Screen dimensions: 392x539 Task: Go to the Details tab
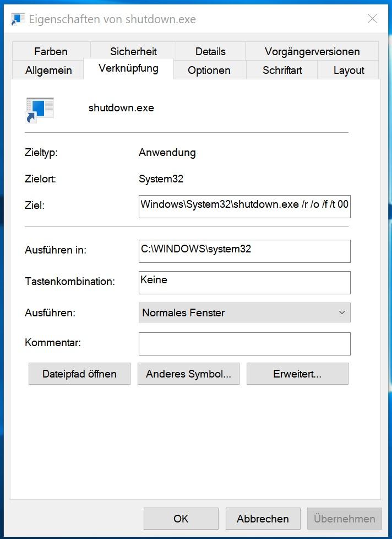(210, 51)
